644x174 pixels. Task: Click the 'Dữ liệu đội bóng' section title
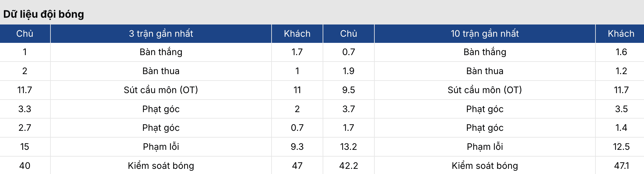[x=44, y=14]
